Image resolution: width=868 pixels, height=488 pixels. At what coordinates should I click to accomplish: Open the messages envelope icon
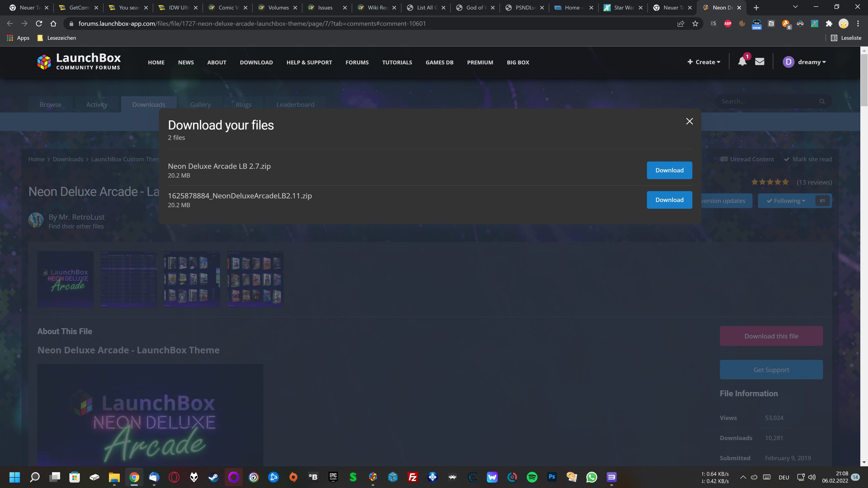pyautogui.click(x=759, y=62)
